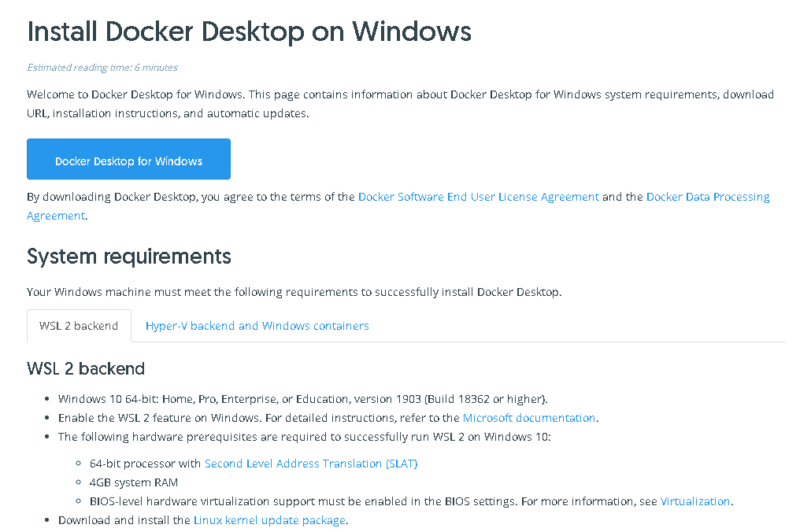811x532 pixels.
Task: Open the Microsoft documentation link
Action: pos(529,418)
